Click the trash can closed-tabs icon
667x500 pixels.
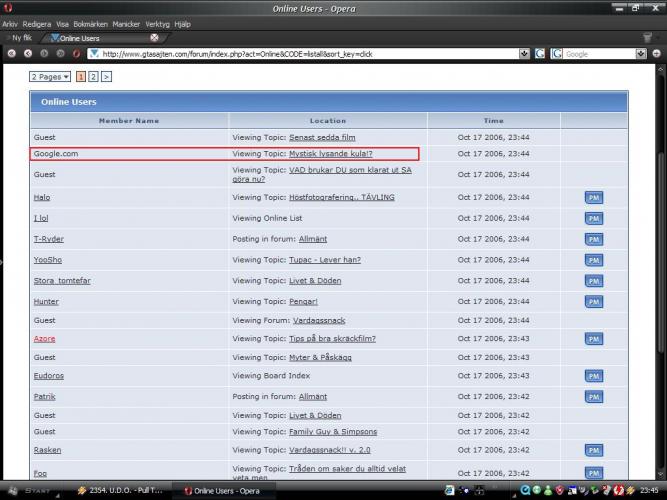point(647,38)
